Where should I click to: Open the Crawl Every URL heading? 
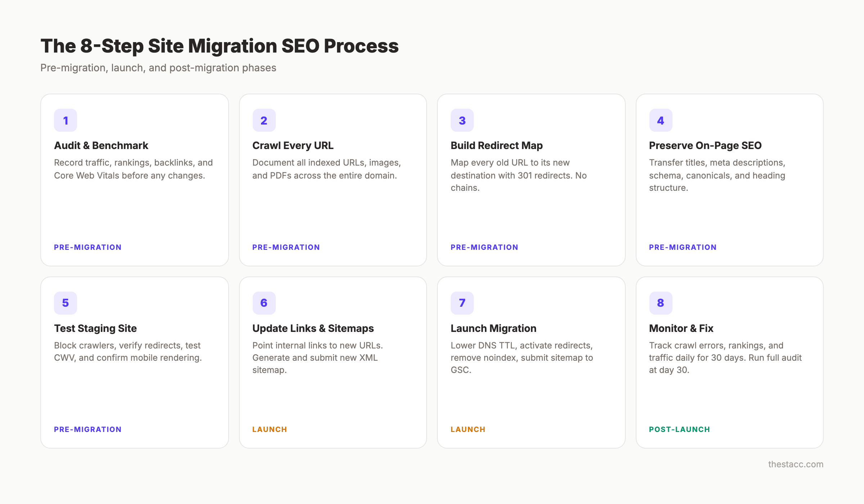pyautogui.click(x=293, y=145)
